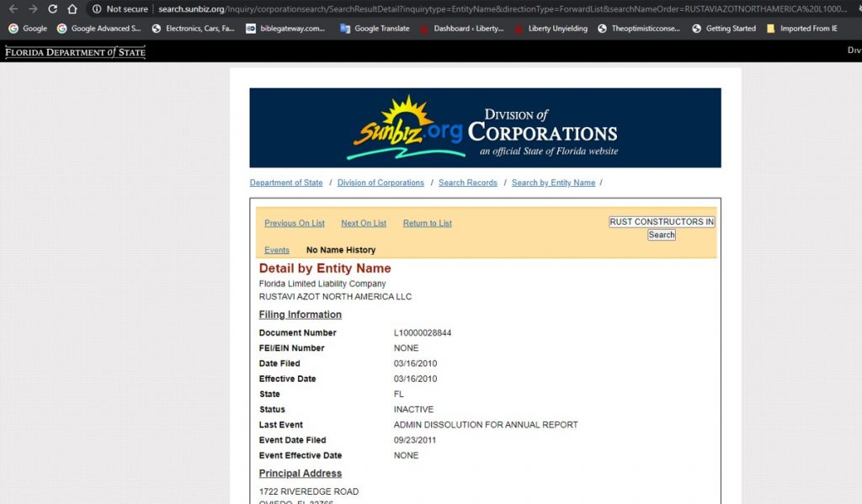Click Return to List link
This screenshot has height=504, width=862.
[x=427, y=223]
